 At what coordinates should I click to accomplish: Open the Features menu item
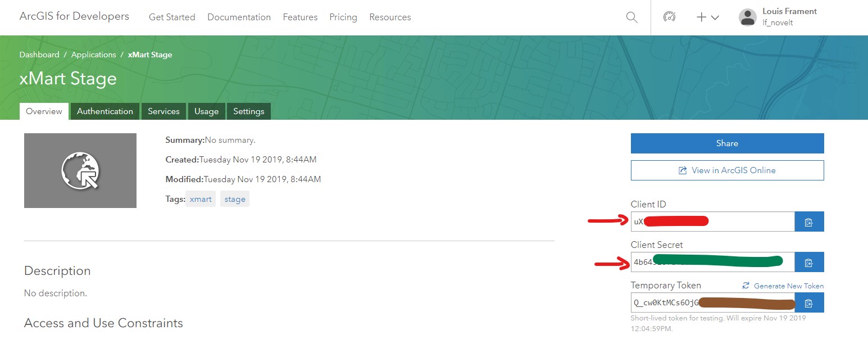coord(300,17)
